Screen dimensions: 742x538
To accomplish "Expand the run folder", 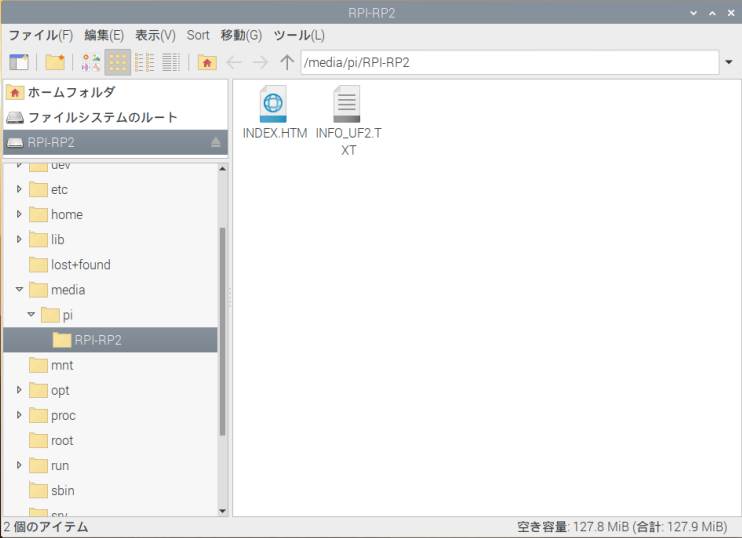I will pos(19,465).
